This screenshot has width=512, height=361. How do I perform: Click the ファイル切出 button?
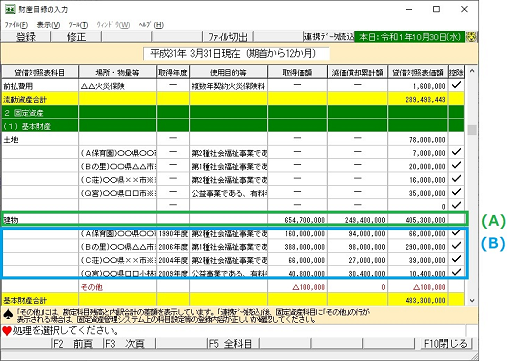pos(228,37)
